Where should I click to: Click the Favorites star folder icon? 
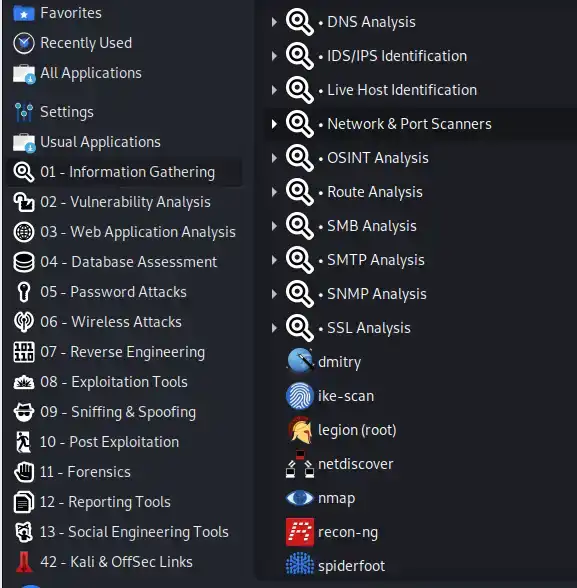(x=24, y=13)
